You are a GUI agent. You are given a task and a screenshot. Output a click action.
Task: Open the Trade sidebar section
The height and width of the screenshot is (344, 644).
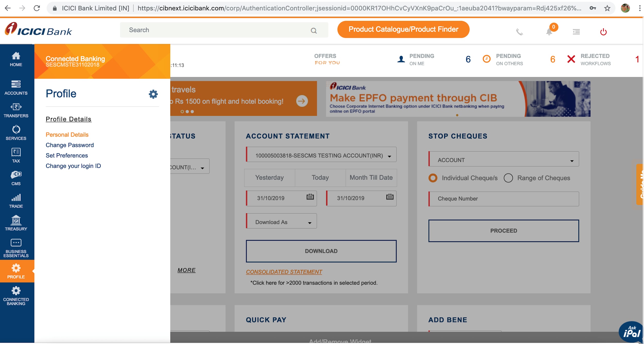(x=16, y=201)
